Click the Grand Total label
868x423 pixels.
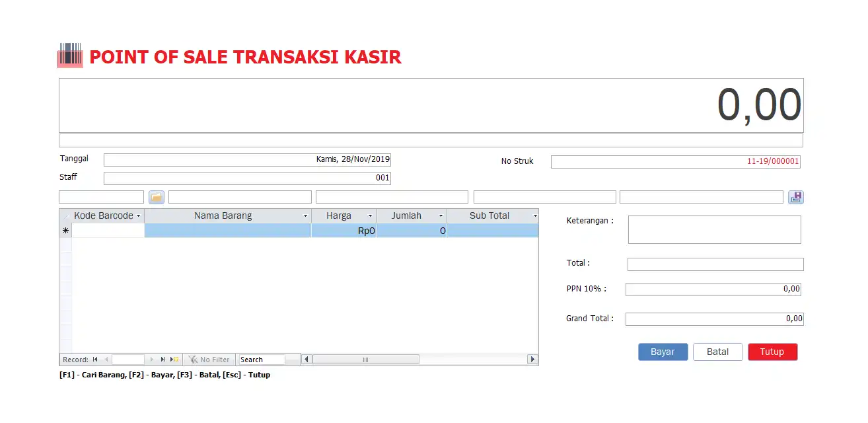tap(590, 319)
